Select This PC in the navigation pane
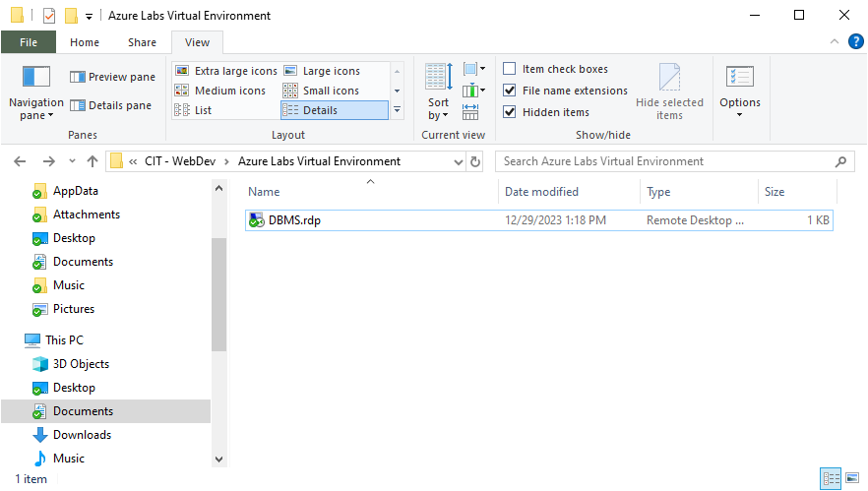 click(64, 339)
